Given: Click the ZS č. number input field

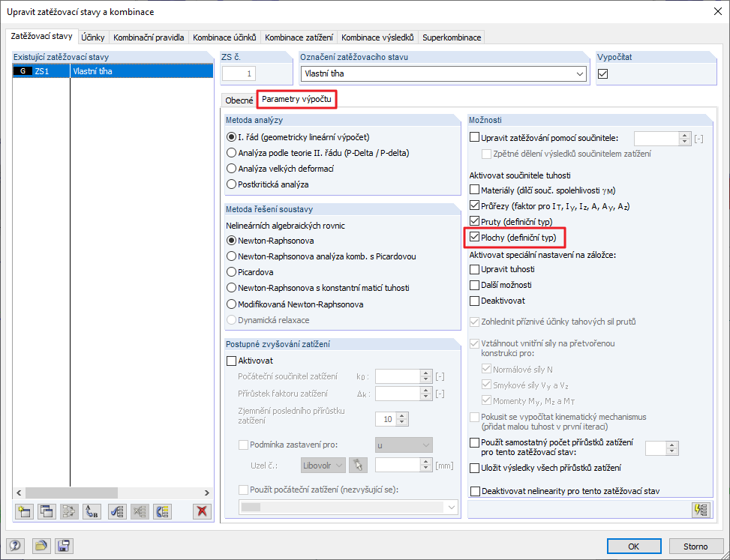Looking at the screenshot, I should (239, 73).
